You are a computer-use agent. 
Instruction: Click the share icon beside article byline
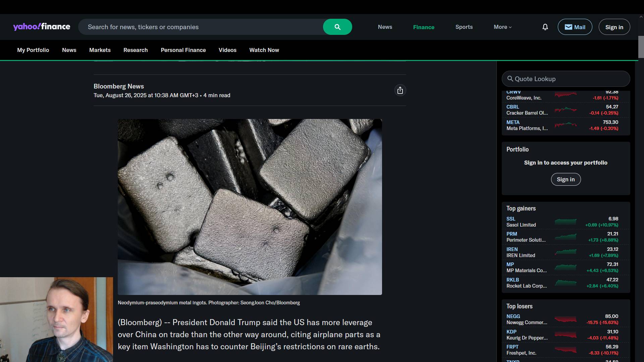coord(400,90)
